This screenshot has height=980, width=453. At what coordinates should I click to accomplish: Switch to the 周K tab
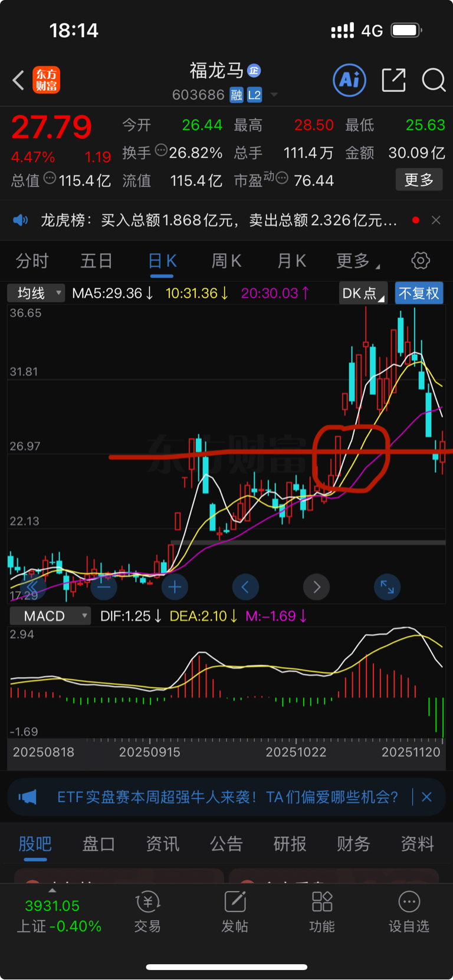coord(226,260)
